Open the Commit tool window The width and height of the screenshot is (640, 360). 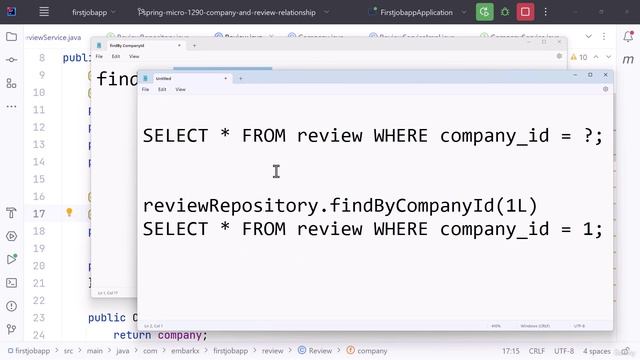click(11, 60)
